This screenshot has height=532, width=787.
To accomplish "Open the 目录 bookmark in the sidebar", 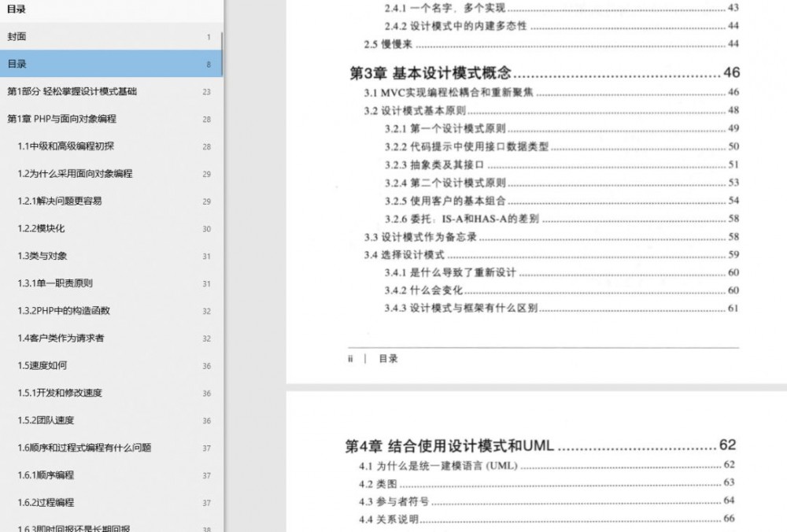I will pos(24,64).
